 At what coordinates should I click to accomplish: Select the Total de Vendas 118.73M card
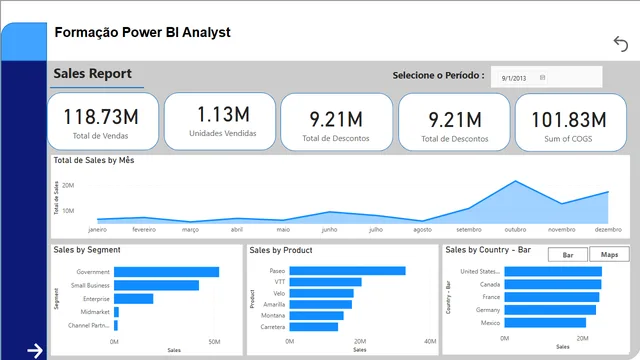click(103, 122)
